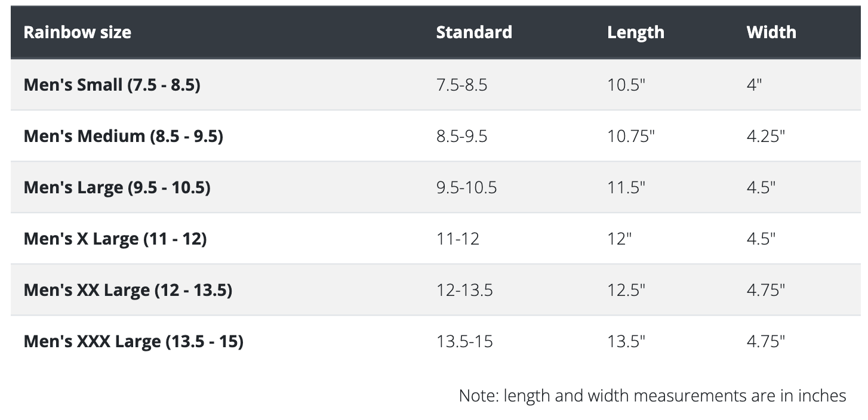Screen dimensions: 868x420
Task: Click the Width column header
Action: [771, 32]
